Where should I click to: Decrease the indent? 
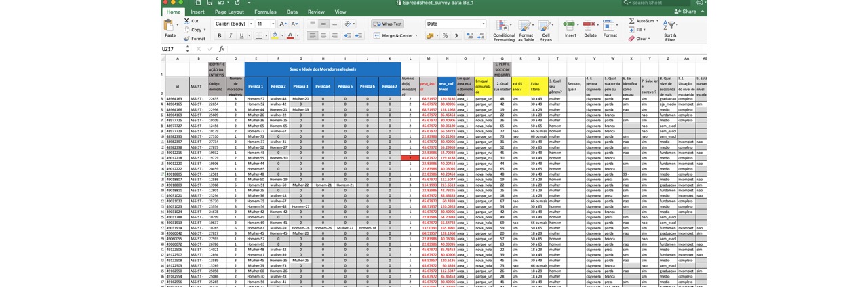tap(348, 36)
